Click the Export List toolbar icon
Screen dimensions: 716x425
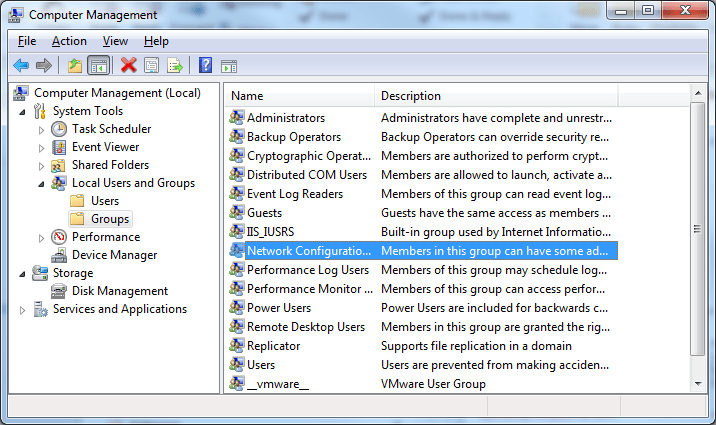pyautogui.click(x=174, y=66)
